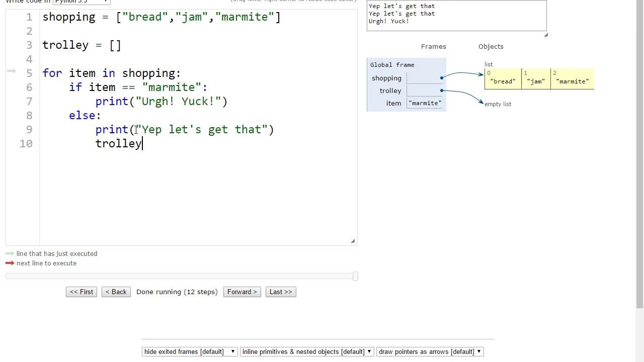This screenshot has width=644, height=362.
Task: Open the Python version dropdown
Action: tap(82, 2)
